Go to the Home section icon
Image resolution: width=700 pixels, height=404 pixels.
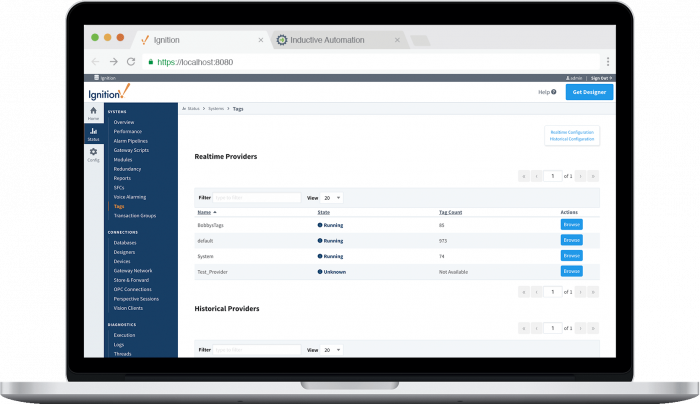pos(93,111)
